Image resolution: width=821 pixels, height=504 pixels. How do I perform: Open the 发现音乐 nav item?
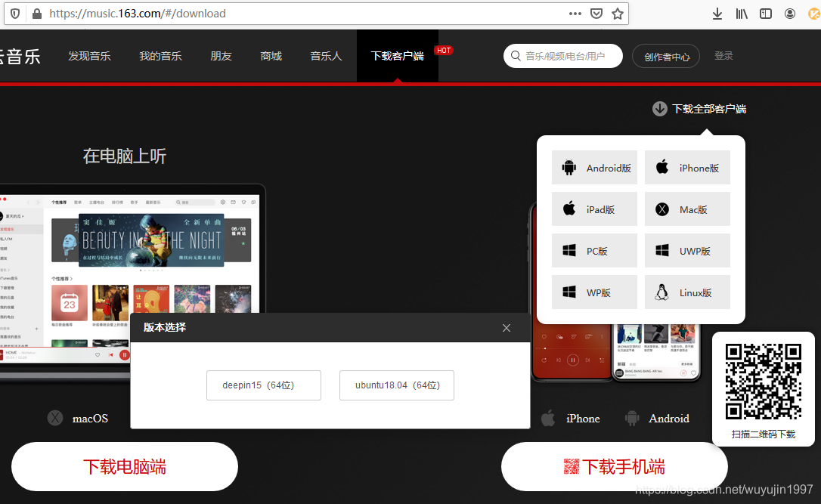coord(89,56)
